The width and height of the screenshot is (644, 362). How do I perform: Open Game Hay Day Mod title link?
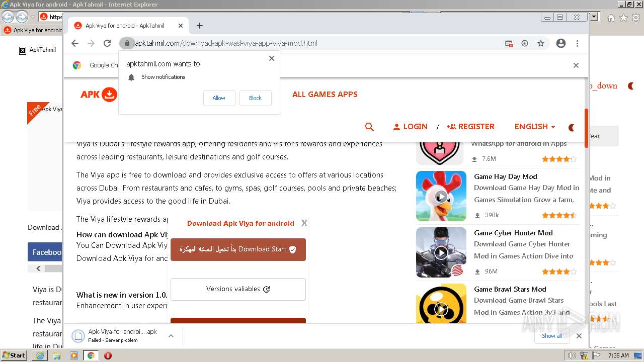coord(506,176)
